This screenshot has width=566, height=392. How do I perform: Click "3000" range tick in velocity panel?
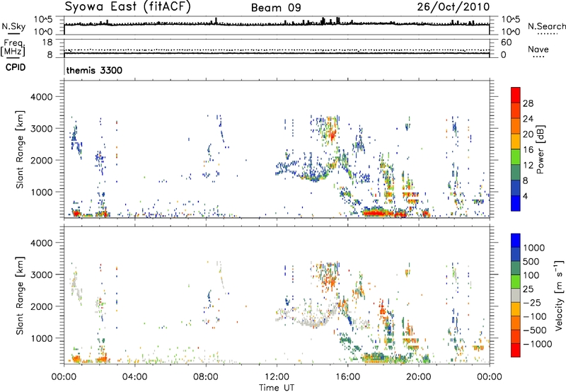click(42, 275)
